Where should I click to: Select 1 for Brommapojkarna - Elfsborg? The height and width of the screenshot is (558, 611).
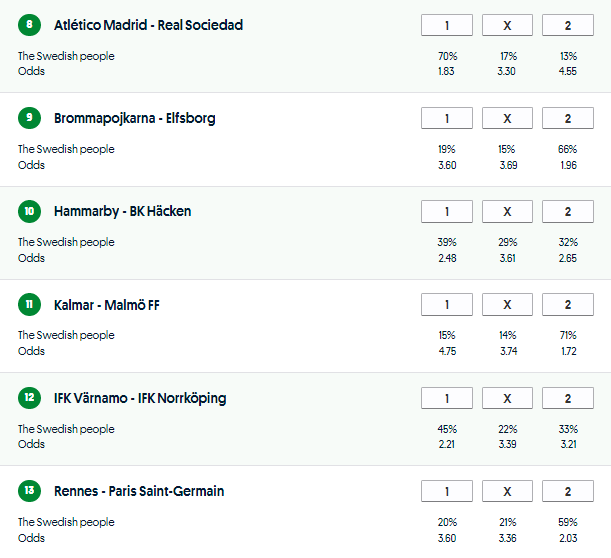447,118
